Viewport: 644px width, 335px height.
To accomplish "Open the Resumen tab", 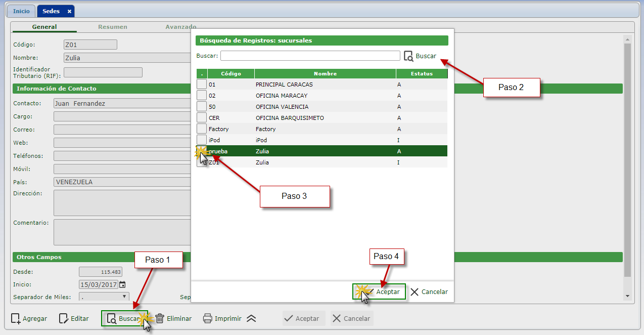I will click(x=113, y=27).
